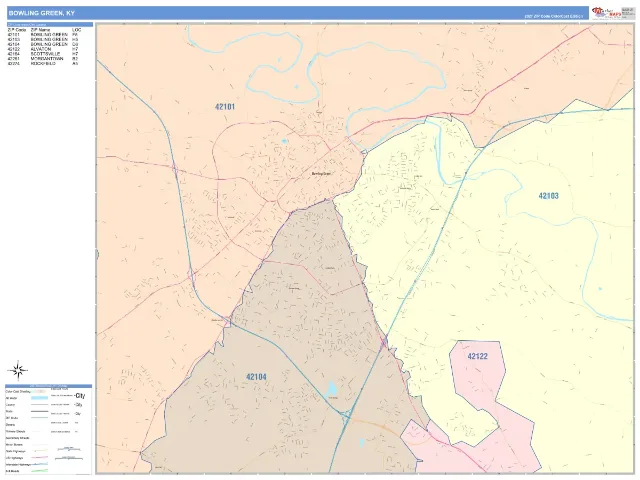This screenshot has height=480, width=640.
Task: Click the All Water blue legend swatch
Action: pyautogui.click(x=39, y=398)
